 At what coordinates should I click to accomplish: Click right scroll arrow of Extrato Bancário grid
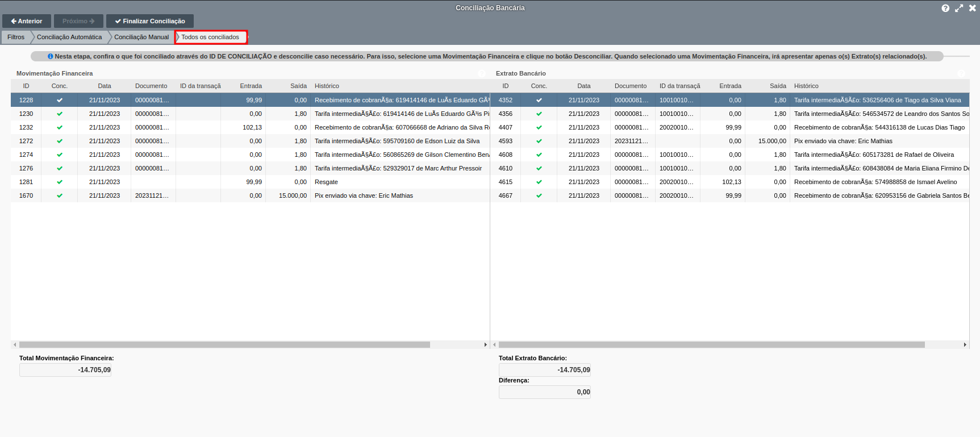pos(965,344)
